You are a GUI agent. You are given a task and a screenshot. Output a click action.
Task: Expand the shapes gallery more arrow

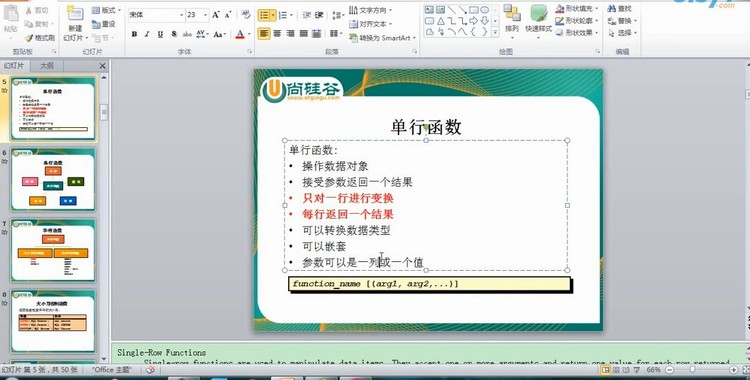[495, 32]
